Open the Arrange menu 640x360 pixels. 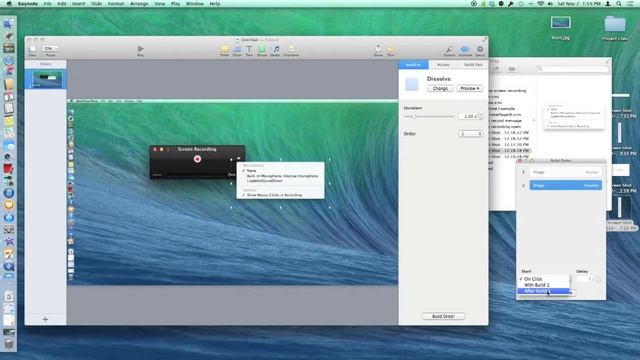139,4
